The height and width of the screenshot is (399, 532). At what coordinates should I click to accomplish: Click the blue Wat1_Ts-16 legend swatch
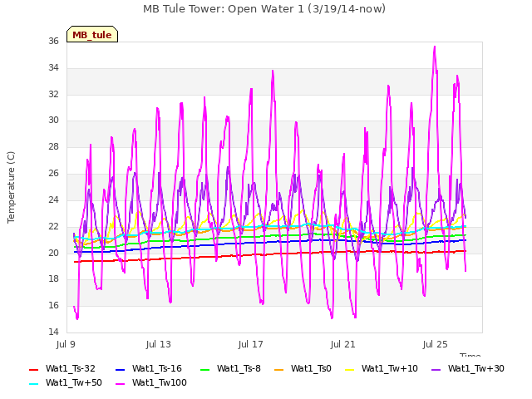[120, 369]
